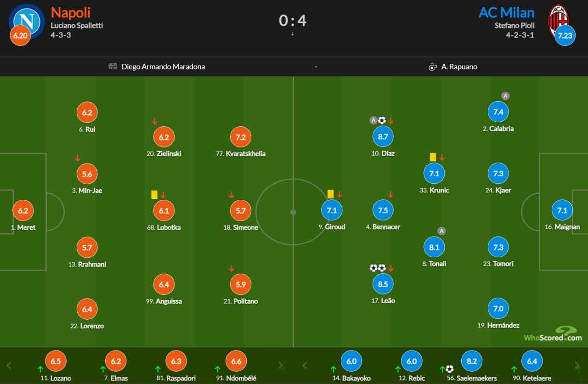Click the Napoli club crest logo
588x384 pixels.
pyautogui.click(x=27, y=20)
